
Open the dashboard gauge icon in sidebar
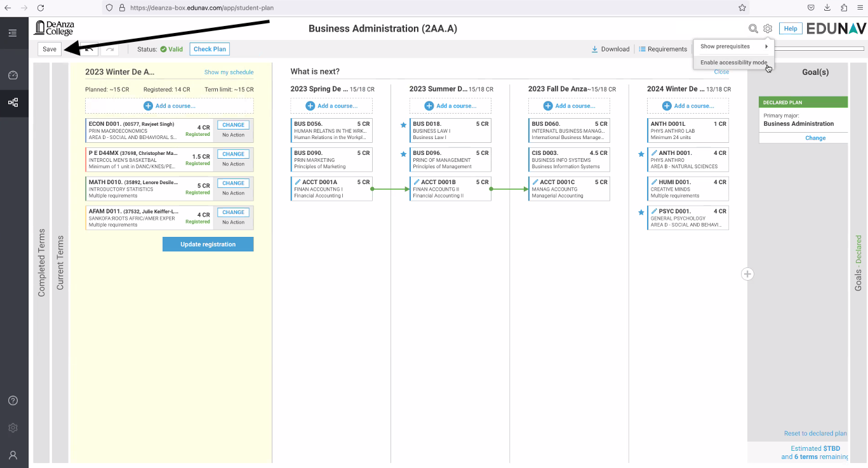coord(13,76)
